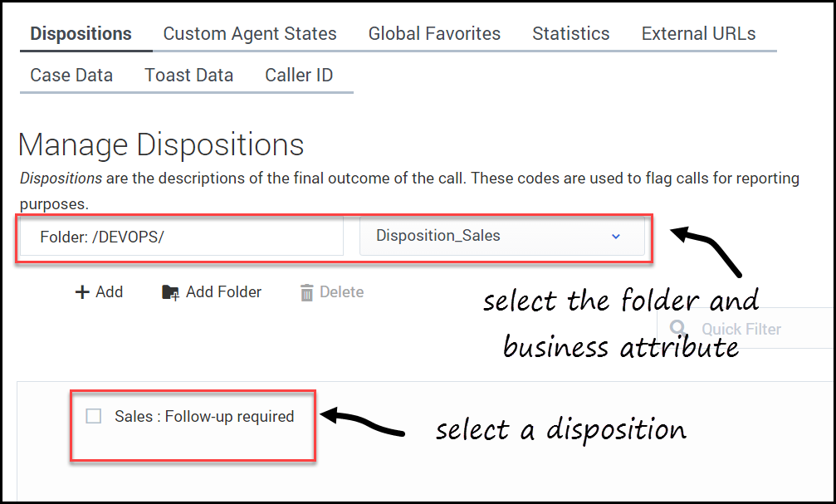This screenshot has width=836, height=504.
Task: Open the External URLs tab
Action: point(698,34)
